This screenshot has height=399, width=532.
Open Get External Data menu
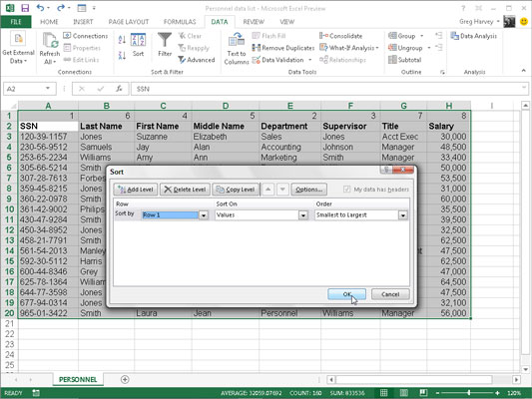point(18,48)
